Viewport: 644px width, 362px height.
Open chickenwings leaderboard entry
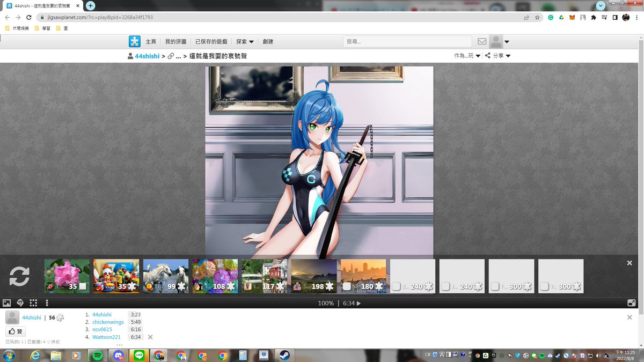[x=108, y=322]
